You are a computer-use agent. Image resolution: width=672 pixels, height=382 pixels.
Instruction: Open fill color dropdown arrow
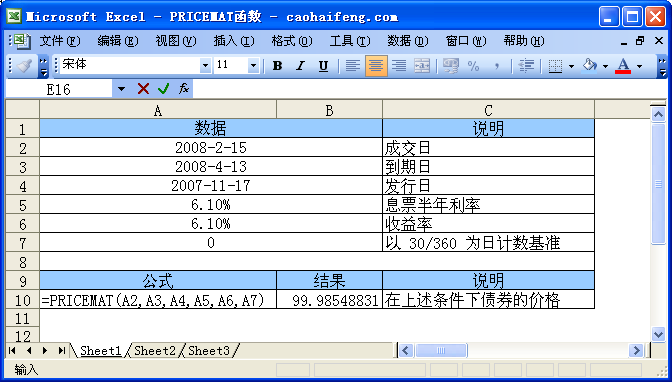pos(605,66)
